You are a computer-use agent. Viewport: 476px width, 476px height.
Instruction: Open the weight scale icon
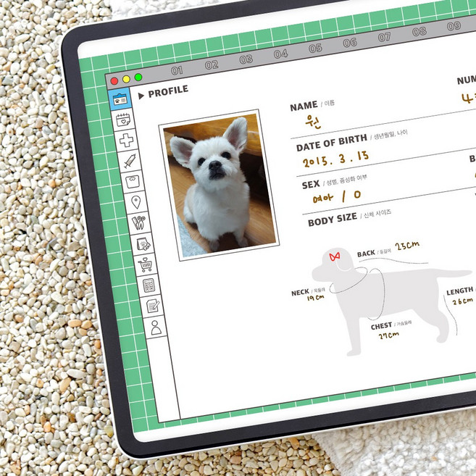click(133, 181)
